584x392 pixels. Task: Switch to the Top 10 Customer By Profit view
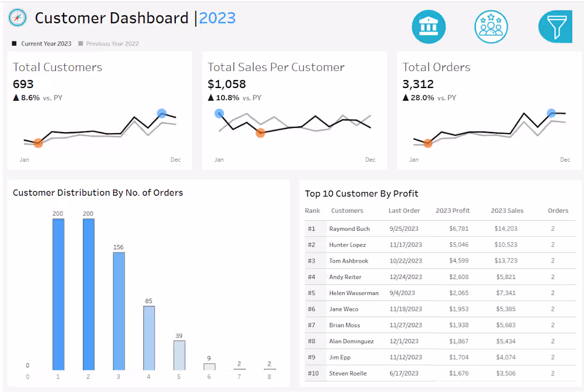[x=362, y=194]
